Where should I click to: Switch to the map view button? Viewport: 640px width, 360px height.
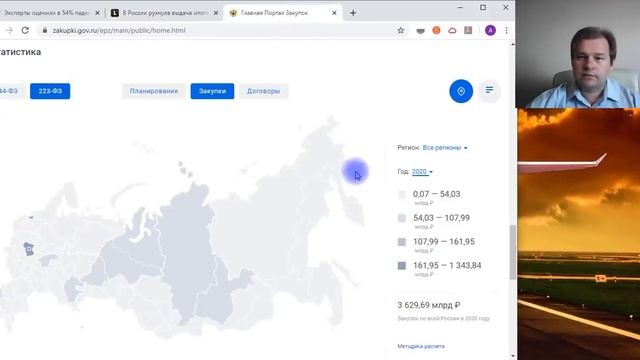[x=461, y=91]
